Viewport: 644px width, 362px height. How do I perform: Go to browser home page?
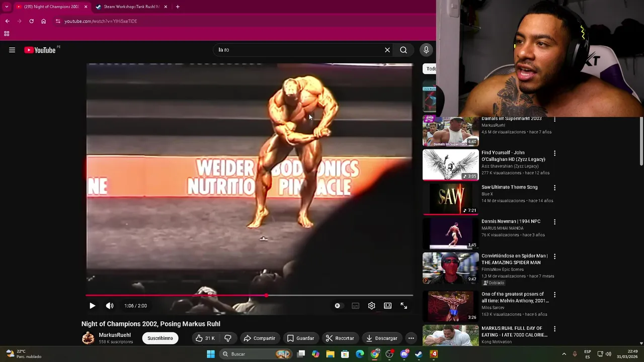tap(43, 21)
